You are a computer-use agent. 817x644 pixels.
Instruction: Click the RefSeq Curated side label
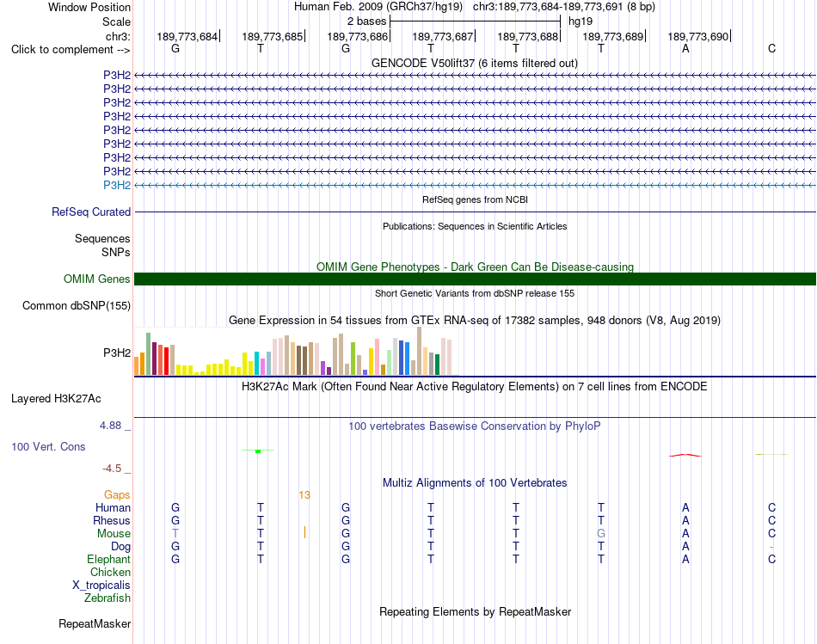(91, 212)
